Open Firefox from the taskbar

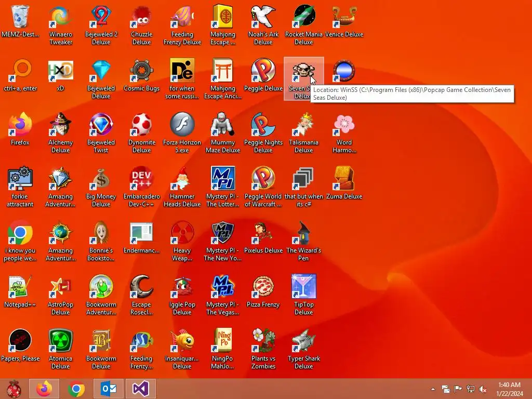pos(44,389)
